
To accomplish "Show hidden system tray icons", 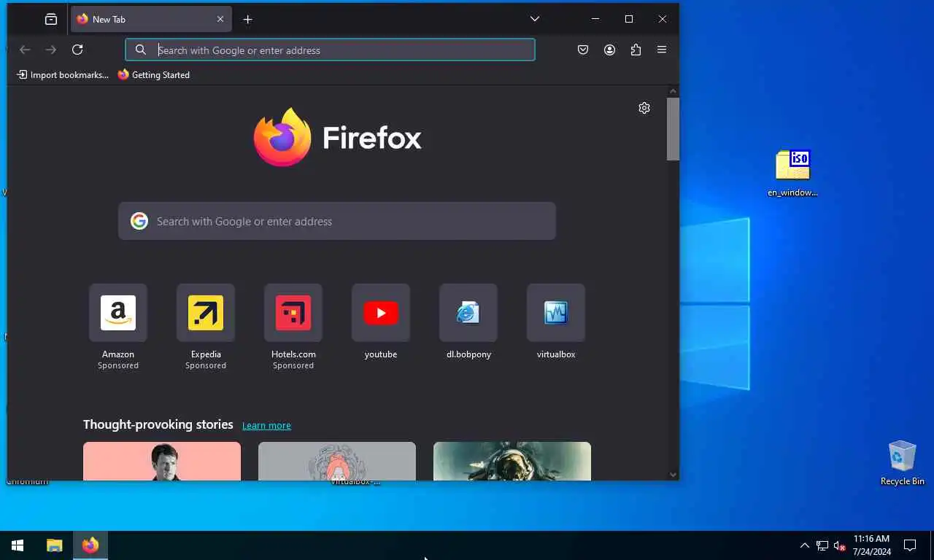I will coord(804,545).
